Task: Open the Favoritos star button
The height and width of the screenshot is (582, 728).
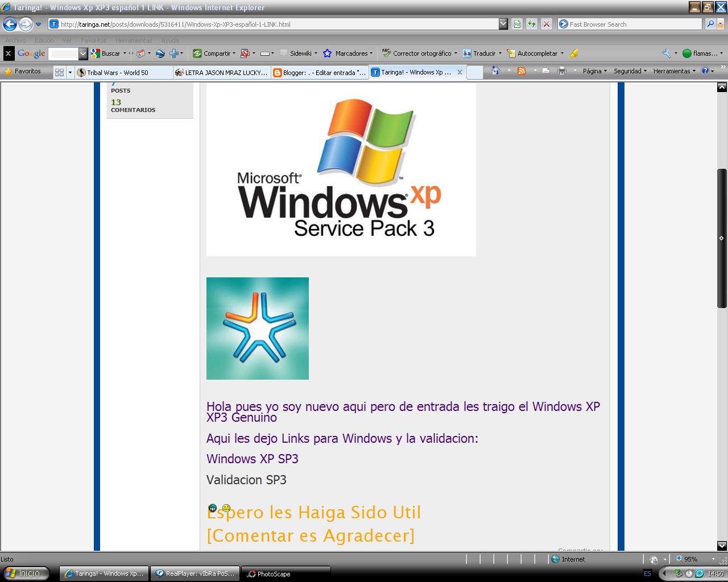Action: (23, 72)
